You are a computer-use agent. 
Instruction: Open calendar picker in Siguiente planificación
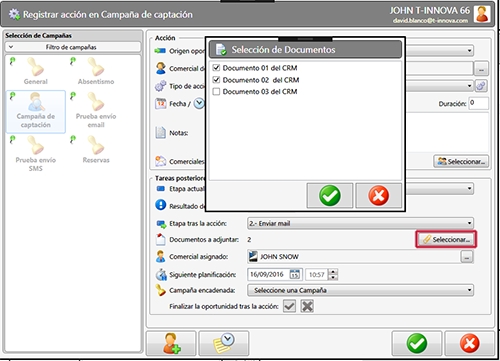click(295, 275)
